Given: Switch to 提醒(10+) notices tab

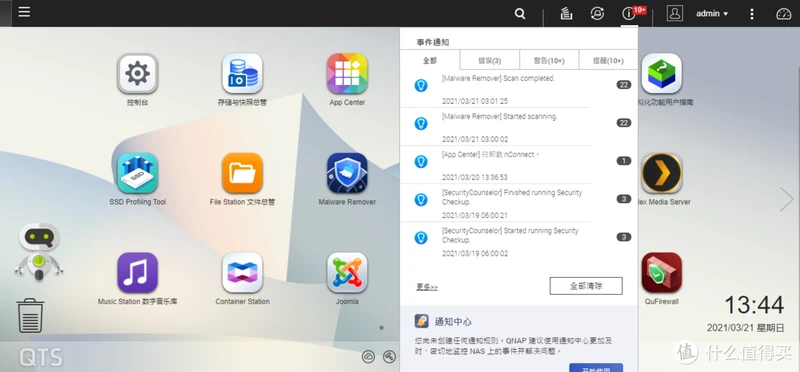Looking at the screenshot, I should pos(608,60).
